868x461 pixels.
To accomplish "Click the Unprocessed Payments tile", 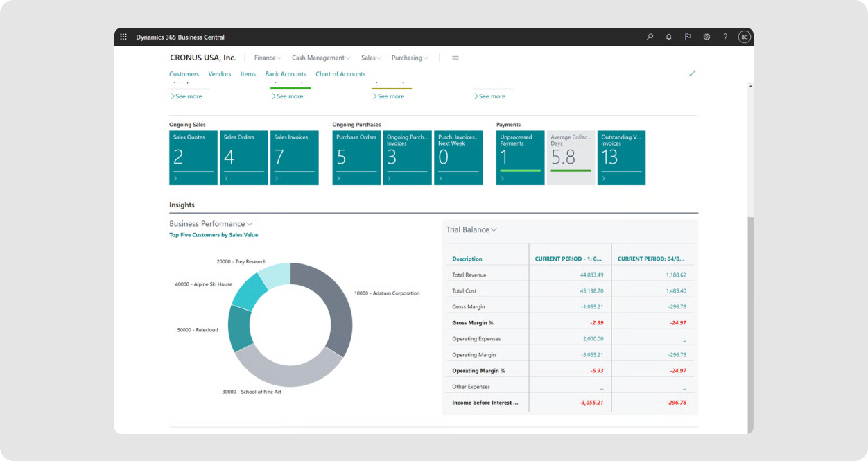I will click(520, 157).
